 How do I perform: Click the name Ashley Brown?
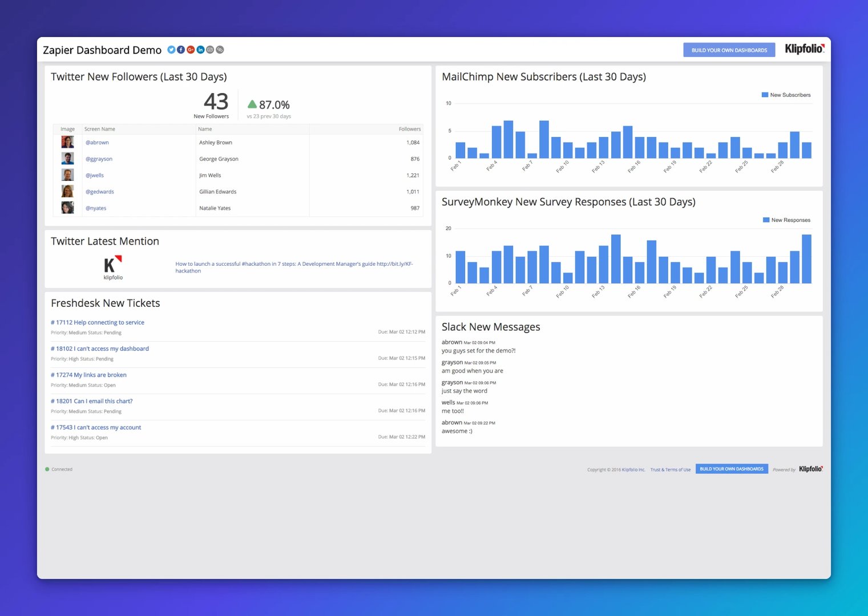click(x=216, y=143)
